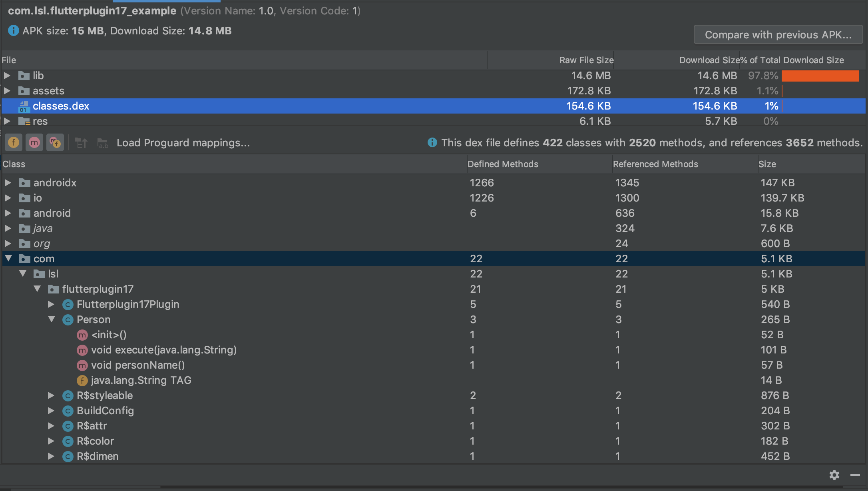Viewport: 868px width, 491px height.
Task: Click Load Proguard mappings
Action: 183,143
